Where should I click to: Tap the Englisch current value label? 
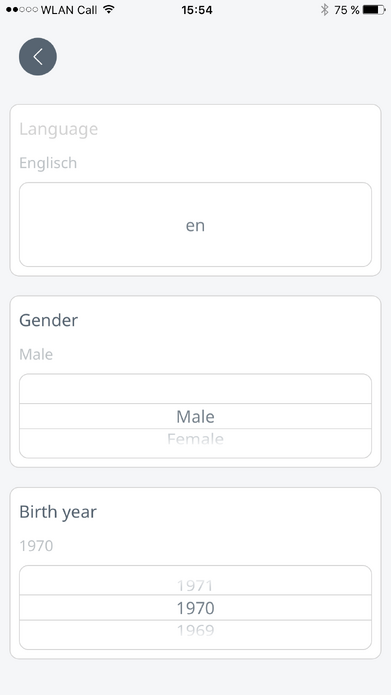tap(48, 163)
